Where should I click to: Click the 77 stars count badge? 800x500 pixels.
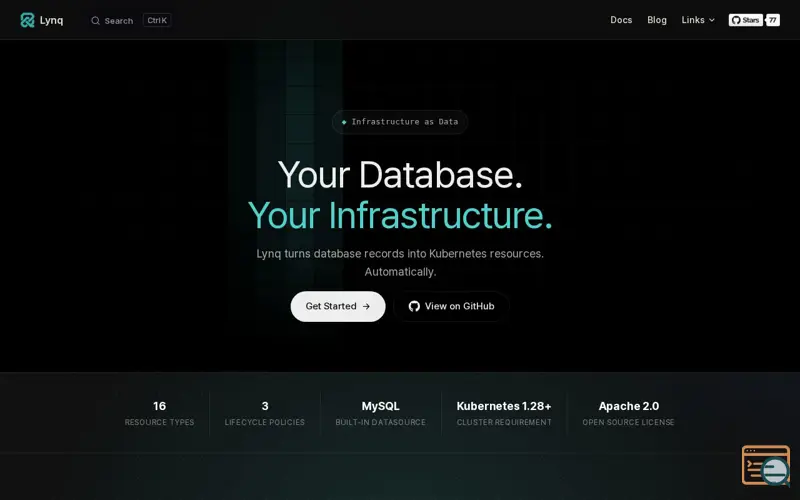pos(772,20)
